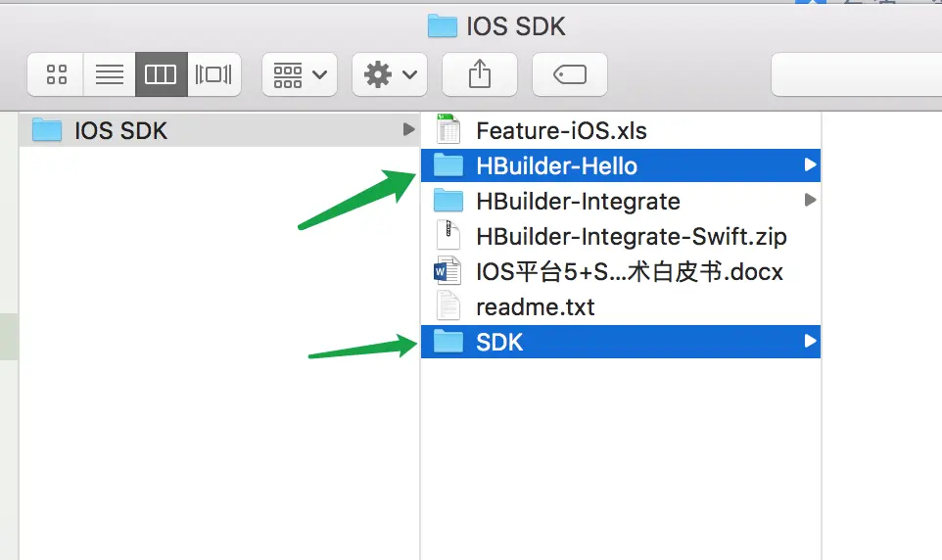Click the HBuilder-Integrate folder icon
Image resolution: width=942 pixels, height=560 pixels.
pos(448,200)
